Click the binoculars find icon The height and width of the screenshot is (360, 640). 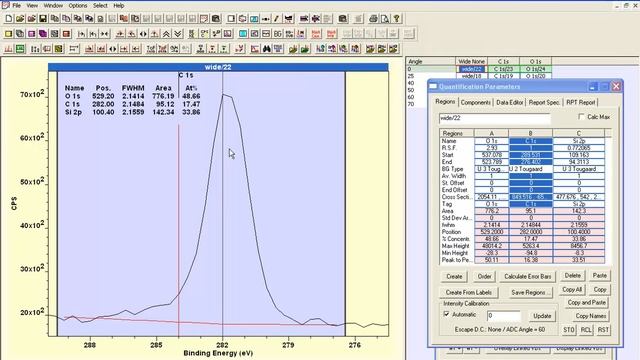pos(267,49)
